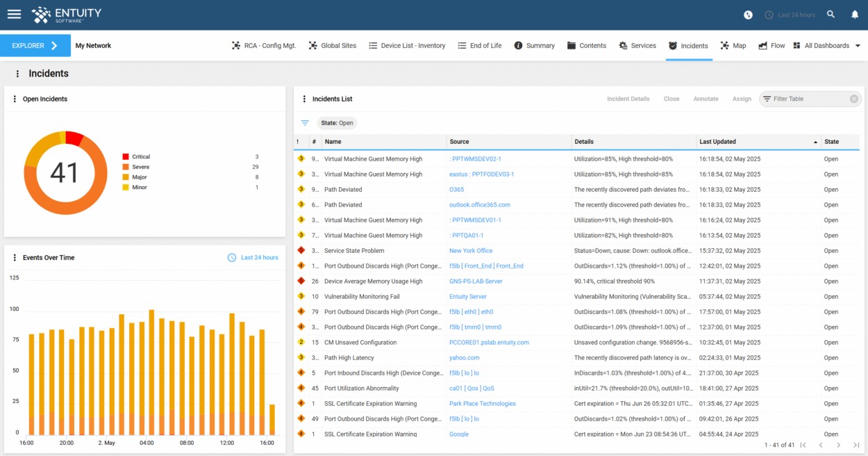Go to the previous page of incidents
The image size is (868, 456).
click(821, 445)
